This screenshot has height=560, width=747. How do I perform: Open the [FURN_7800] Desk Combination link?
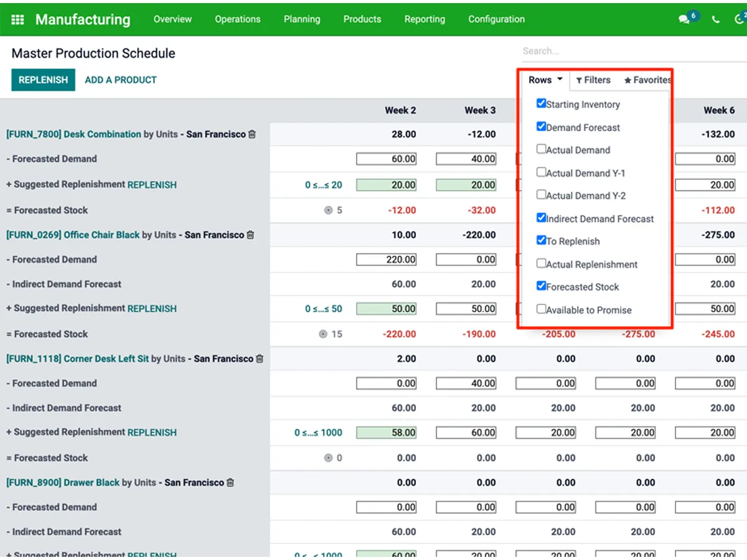pos(73,134)
